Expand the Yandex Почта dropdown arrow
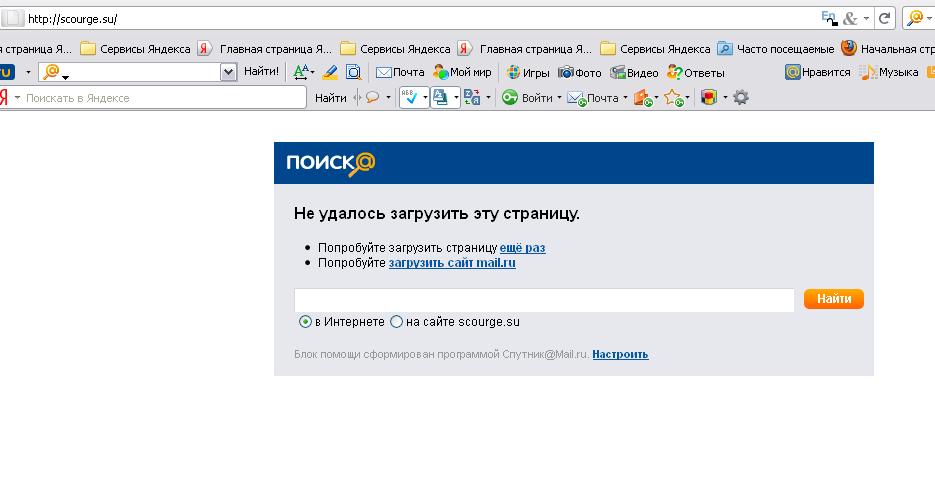This screenshot has height=493, width=935. [625, 97]
